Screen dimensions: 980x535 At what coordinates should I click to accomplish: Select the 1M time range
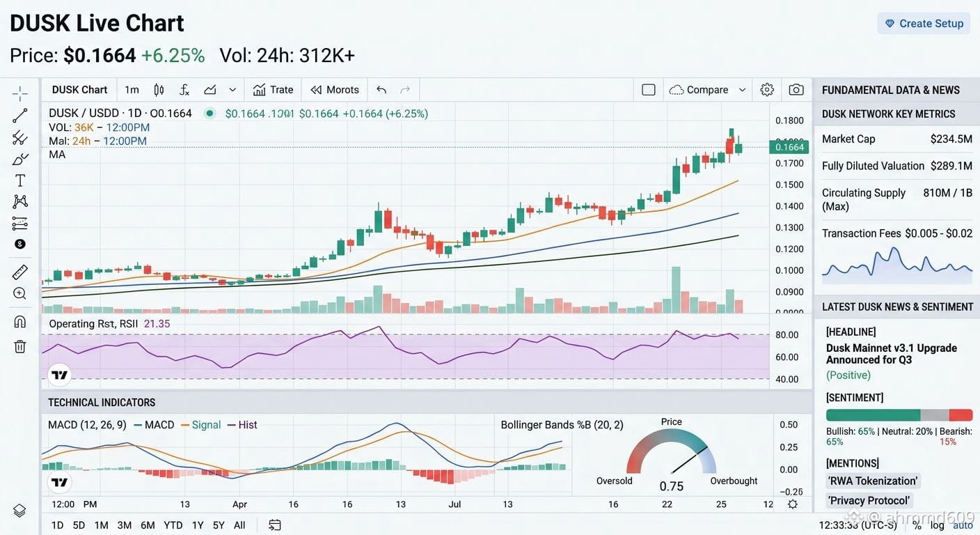102,525
